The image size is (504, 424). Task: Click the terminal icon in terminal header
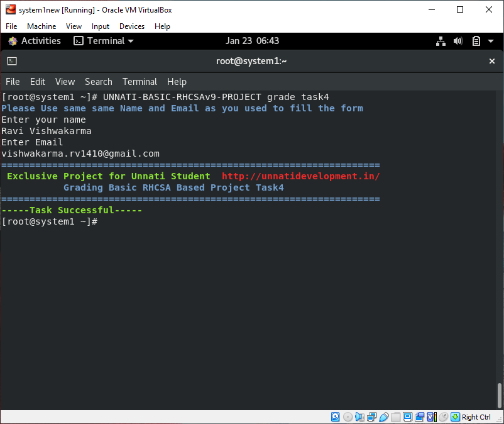[12, 61]
